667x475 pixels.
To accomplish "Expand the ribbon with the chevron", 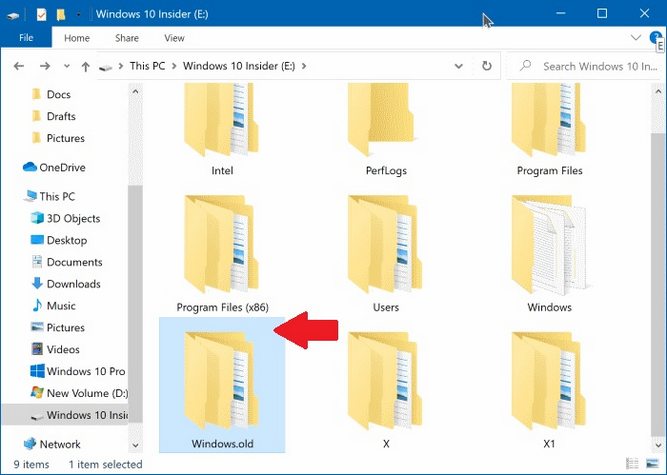I will pyautogui.click(x=636, y=37).
